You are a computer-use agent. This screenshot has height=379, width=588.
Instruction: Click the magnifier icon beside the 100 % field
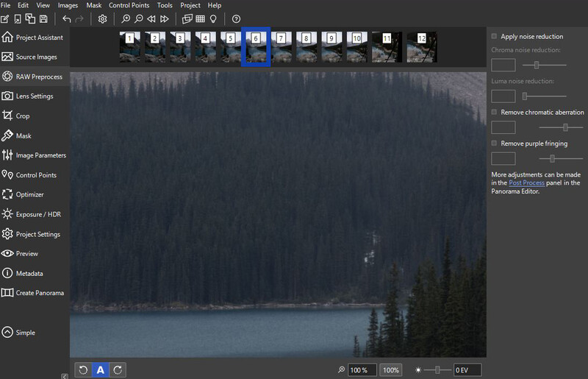coord(341,370)
